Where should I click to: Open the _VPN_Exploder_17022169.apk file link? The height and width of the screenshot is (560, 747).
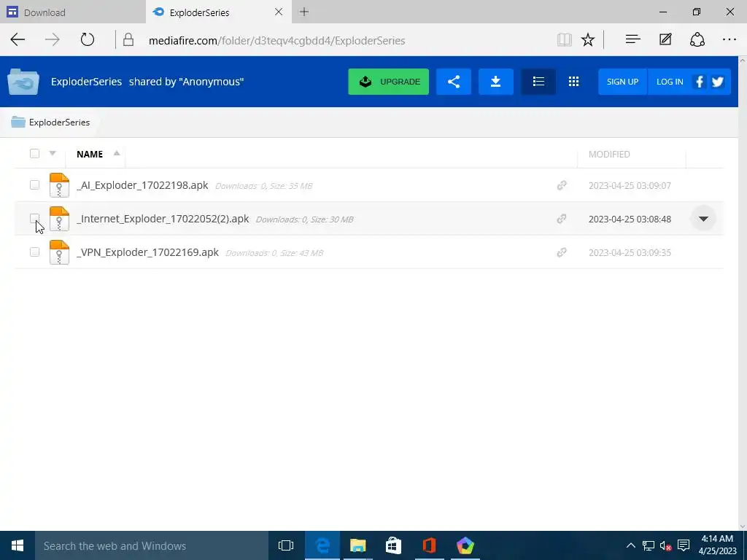tap(147, 252)
